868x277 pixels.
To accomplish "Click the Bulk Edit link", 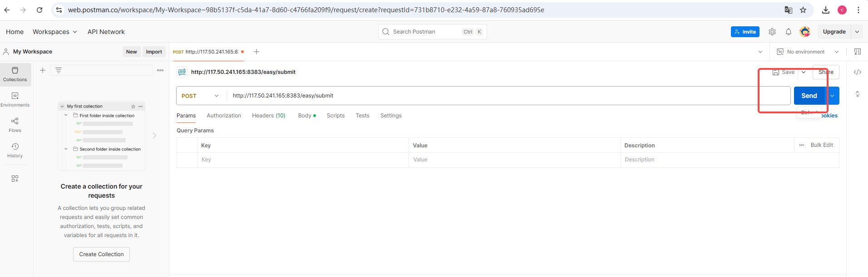I will (x=822, y=145).
